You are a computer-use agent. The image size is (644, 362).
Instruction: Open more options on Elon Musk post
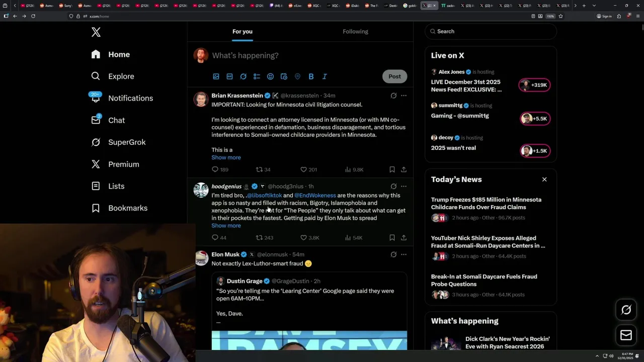click(x=404, y=254)
